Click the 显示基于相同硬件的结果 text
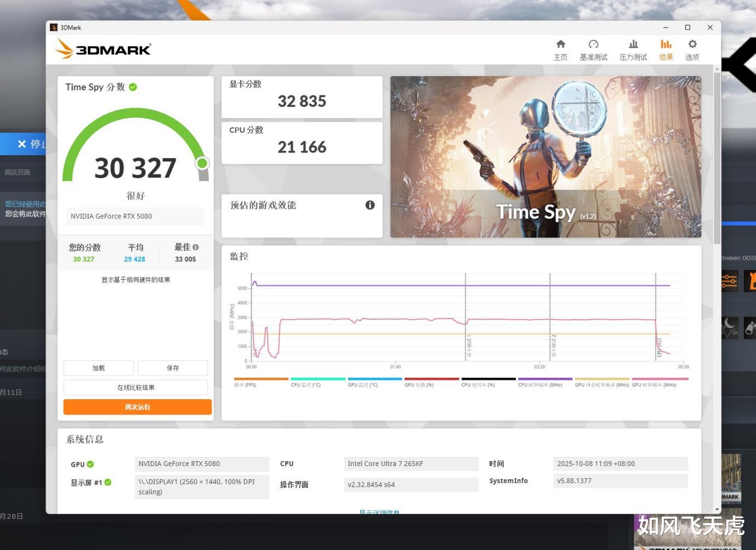756x550 pixels. tap(135, 280)
